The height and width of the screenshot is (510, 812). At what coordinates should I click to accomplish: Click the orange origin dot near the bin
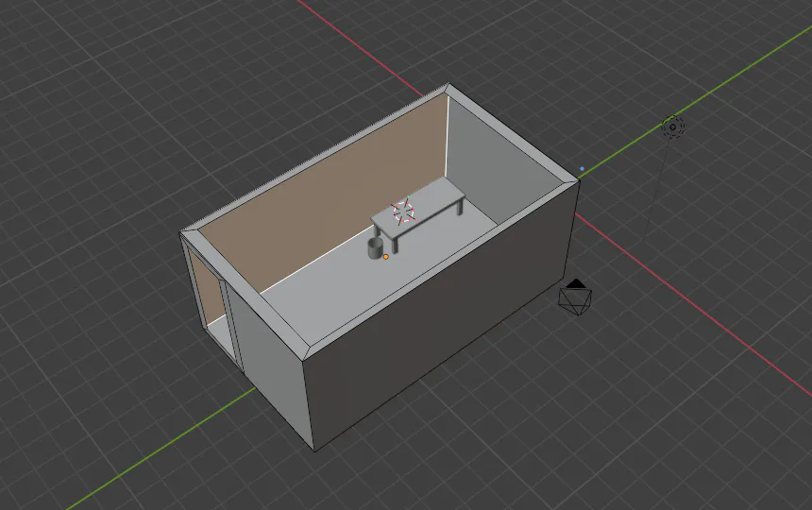pyautogui.click(x=386, y=257)
